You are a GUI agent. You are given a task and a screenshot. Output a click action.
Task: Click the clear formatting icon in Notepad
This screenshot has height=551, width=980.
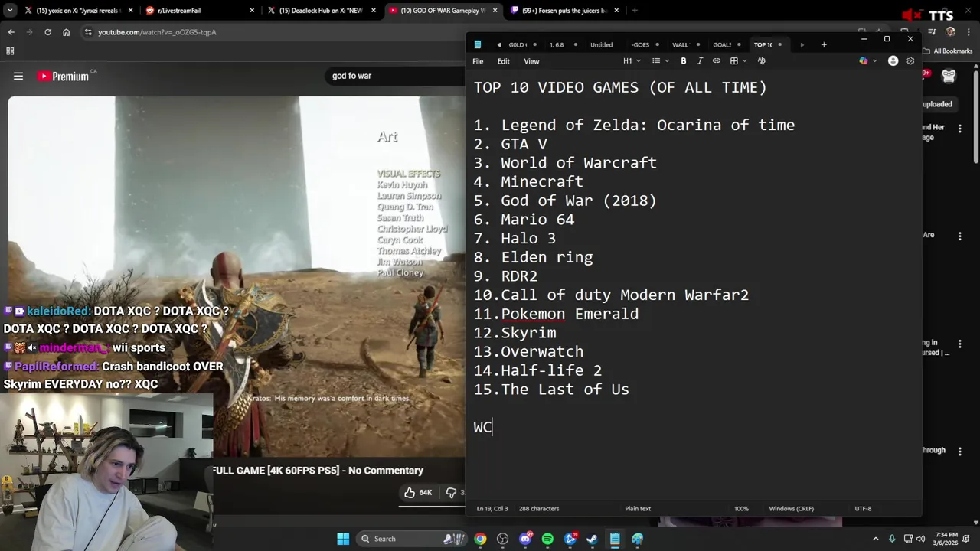click(x=761, y=61)
